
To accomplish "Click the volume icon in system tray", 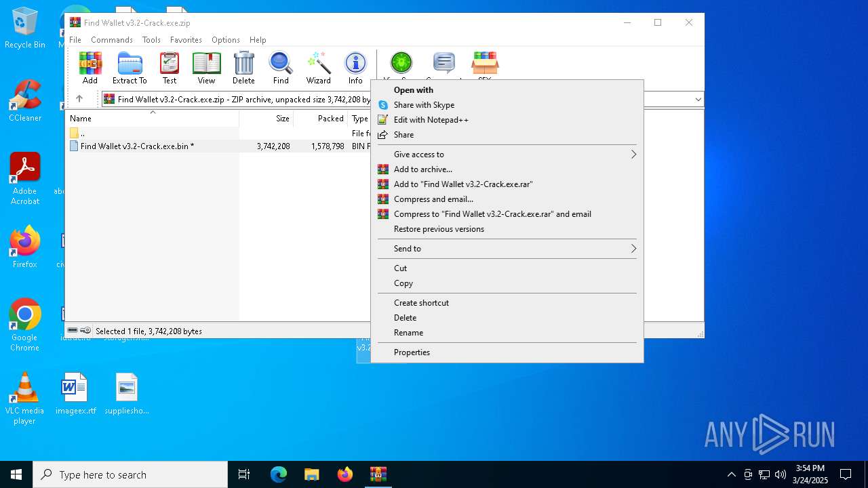I will (781, 474).
